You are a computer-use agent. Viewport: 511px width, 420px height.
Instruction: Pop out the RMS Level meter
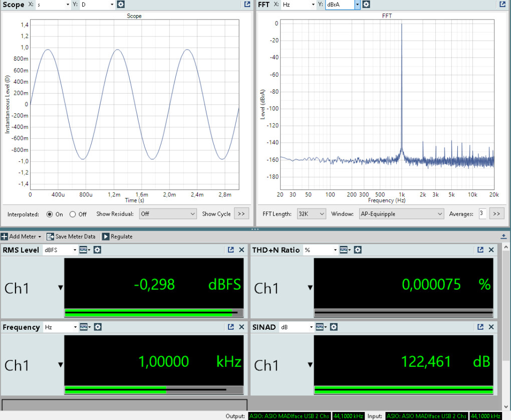pyautogui.click(x=231, y=250)
